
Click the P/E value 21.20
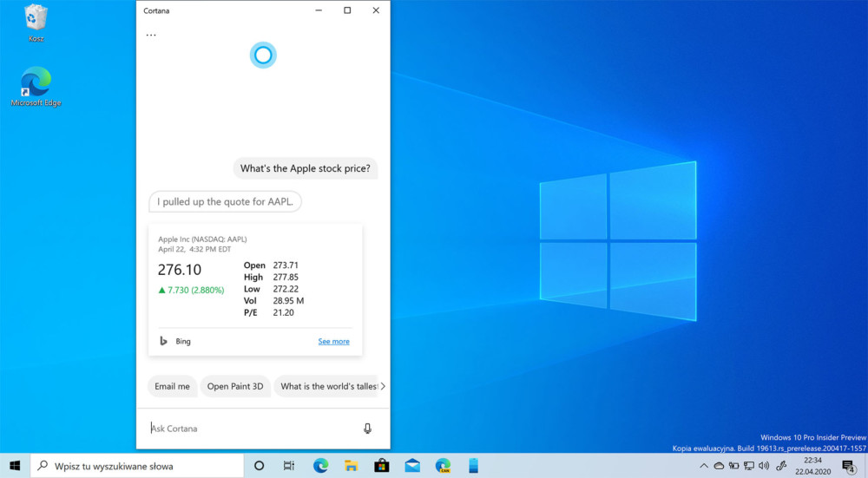284,312
